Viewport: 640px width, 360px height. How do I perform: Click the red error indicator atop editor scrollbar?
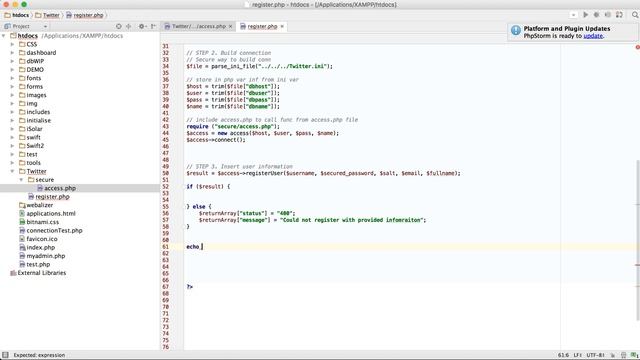(x=637, y=47)
